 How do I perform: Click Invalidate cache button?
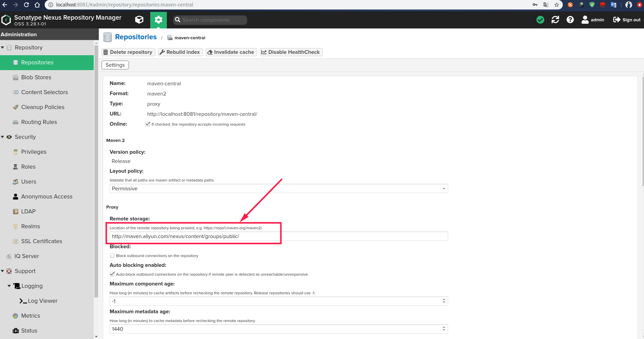[231, 52]
